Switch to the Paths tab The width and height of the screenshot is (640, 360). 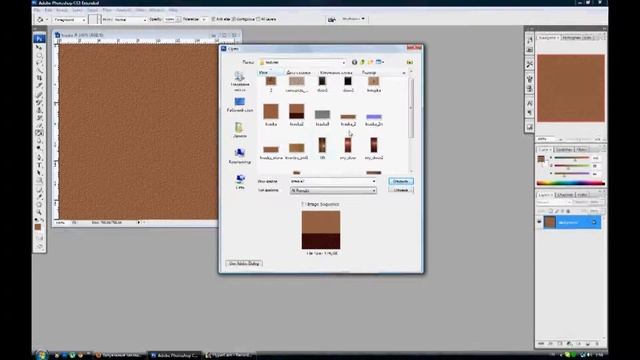(582, 195)
